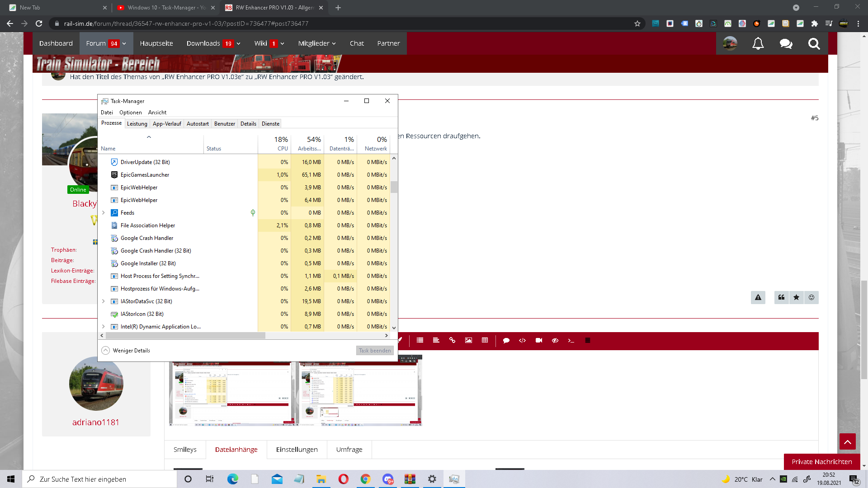868x488 pixels.
Task: Click the horizontal scrollbar in Task-Manager
Action: pyautogui.click(x=185, y=335)
